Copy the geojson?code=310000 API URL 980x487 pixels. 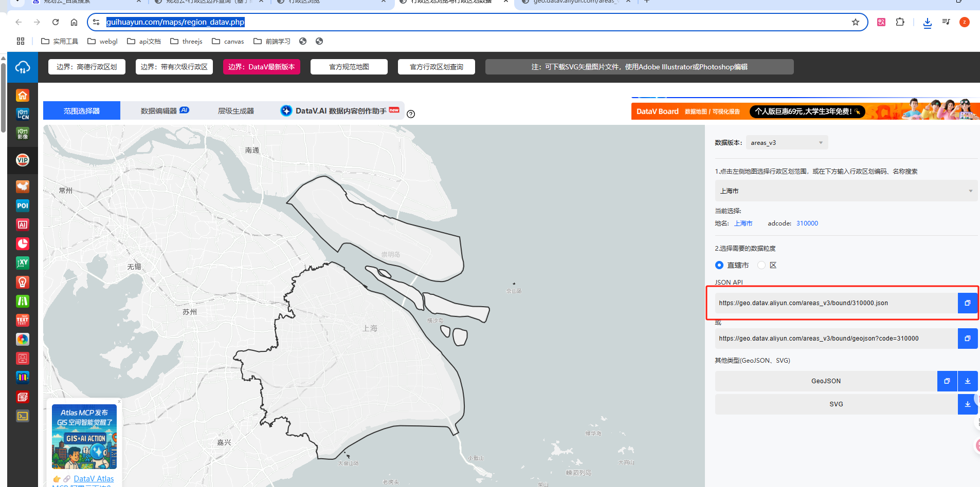(x=967, y=339)
